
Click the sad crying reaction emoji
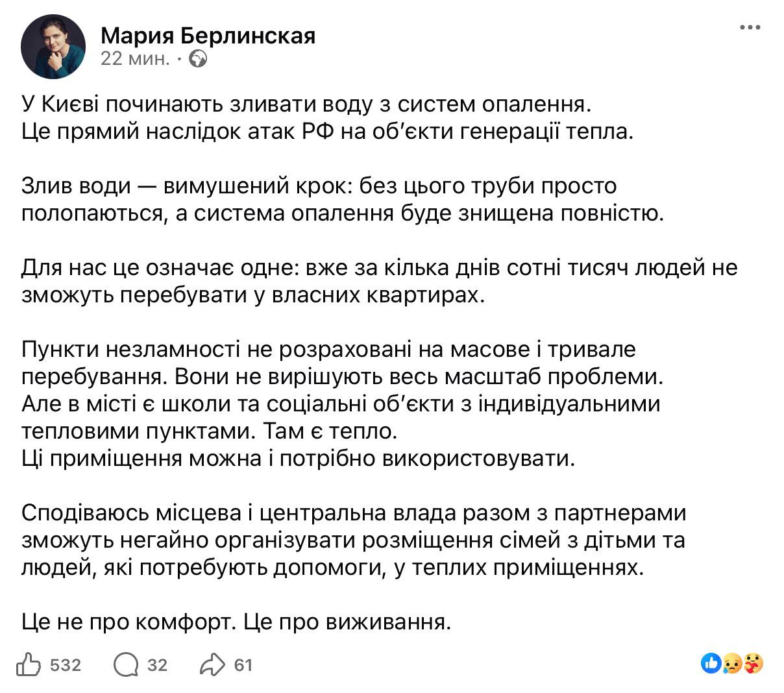click(x=732, y=663)
